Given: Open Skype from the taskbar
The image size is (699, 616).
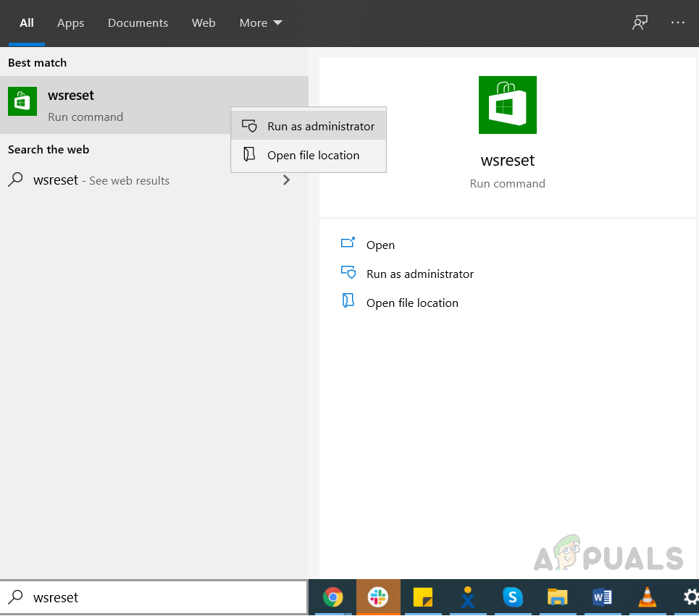Looking at the screenshot, I should coord(513,597).
